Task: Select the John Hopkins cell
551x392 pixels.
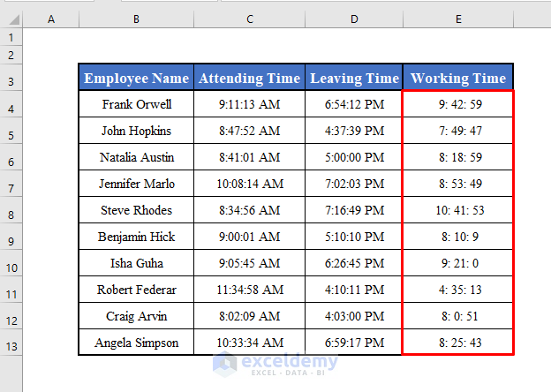Action: point(136,131)
